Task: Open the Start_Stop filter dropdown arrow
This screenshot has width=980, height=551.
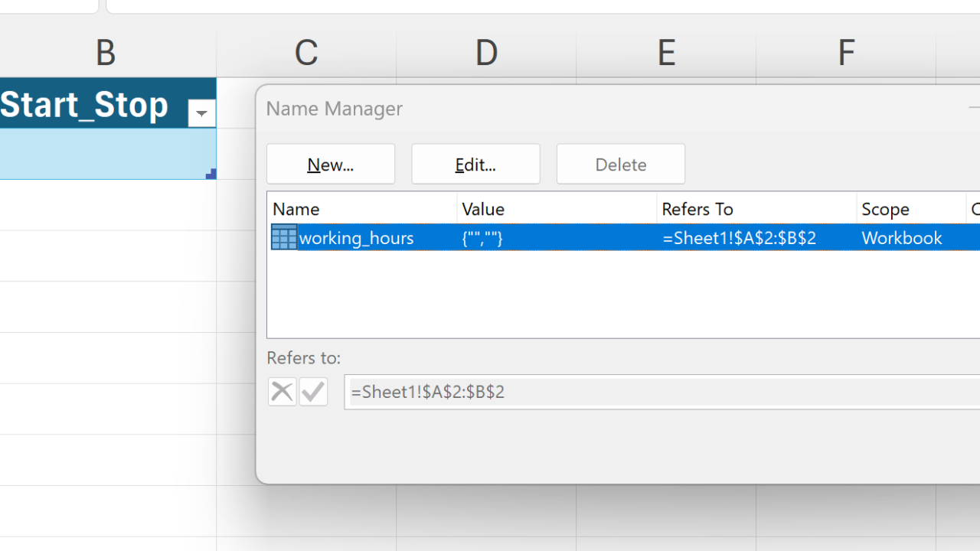Action: tap(201, 113)
